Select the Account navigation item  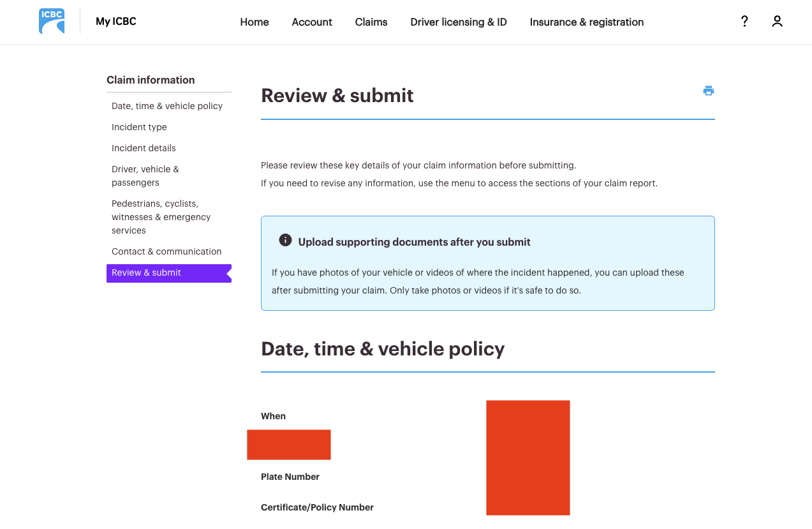click(x=311, y=22)
